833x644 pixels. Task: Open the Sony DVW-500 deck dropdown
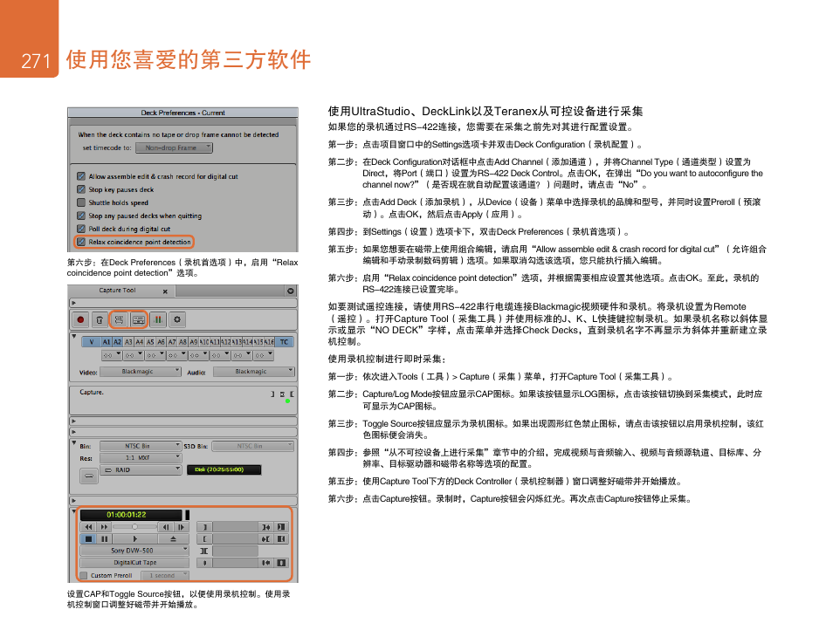[x=134, y=551]
